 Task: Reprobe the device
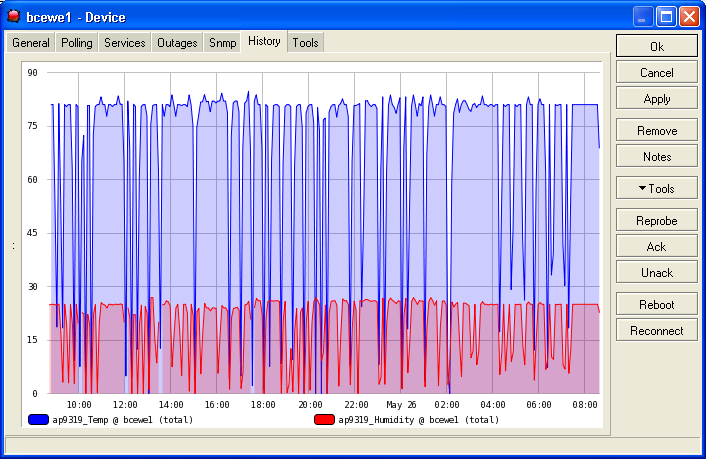(656, 221)
